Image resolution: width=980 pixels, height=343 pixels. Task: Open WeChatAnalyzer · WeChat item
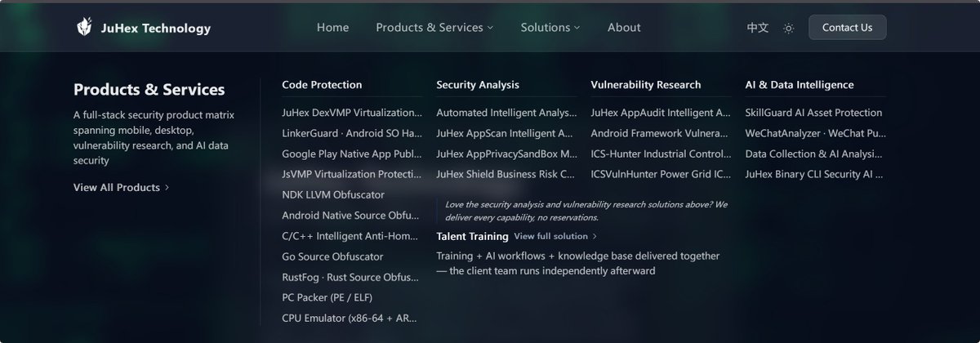815,133
